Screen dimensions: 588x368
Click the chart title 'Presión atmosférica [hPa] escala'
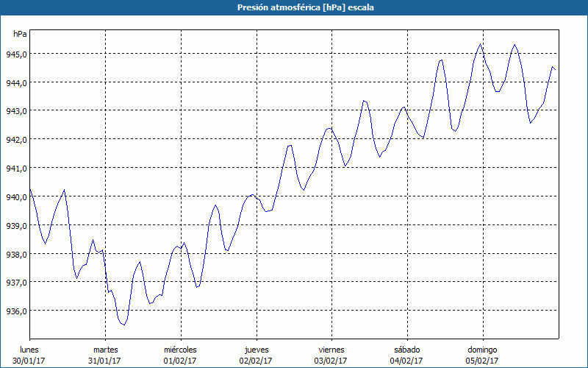tap(294, 7)
